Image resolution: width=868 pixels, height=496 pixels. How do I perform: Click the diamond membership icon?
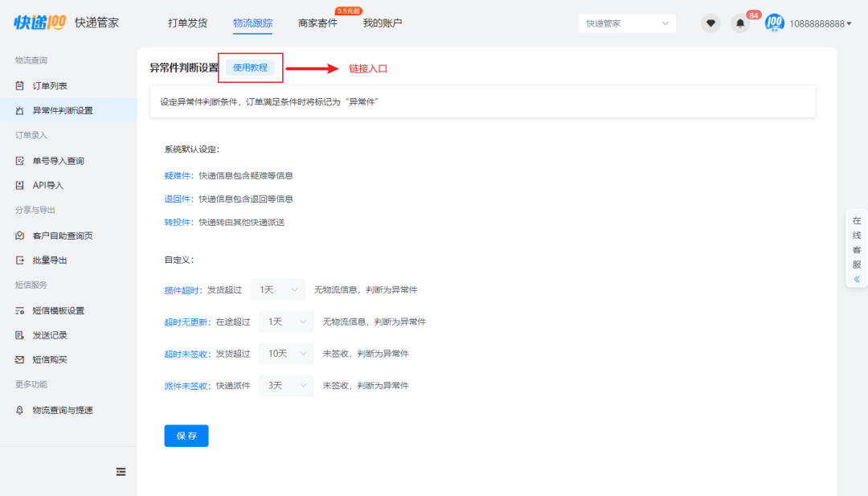coord(710,23)
